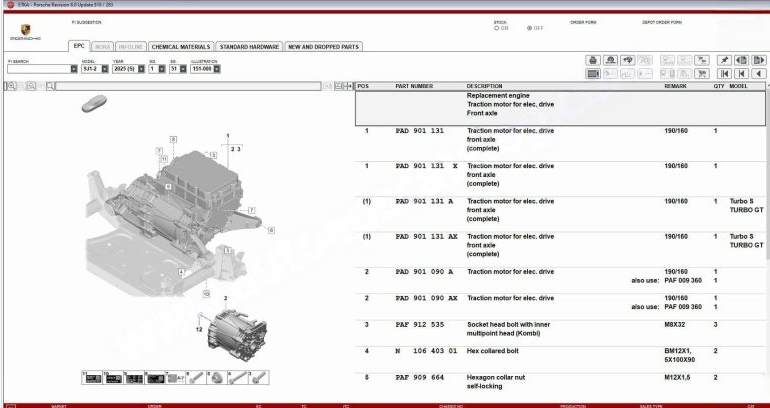This screenshot has width=770, height=408.
Task: Click the zoom-in magnifier above illustration
Action: point(11,87)
